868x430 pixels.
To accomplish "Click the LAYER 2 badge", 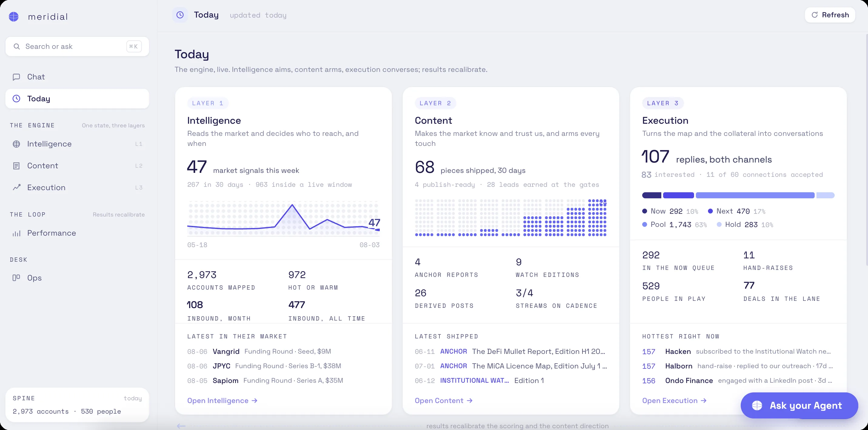I will pos(435,103).
